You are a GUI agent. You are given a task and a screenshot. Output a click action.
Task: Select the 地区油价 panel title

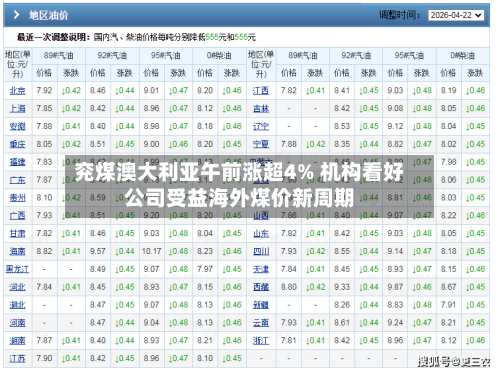[48, 15]
